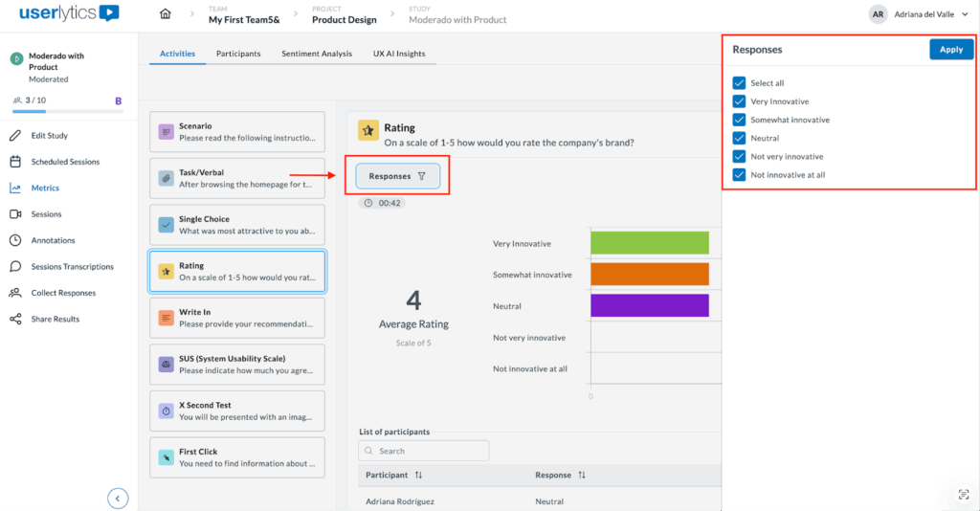
Task: Click the search magnifier icon in participants list
Action: 368,451
